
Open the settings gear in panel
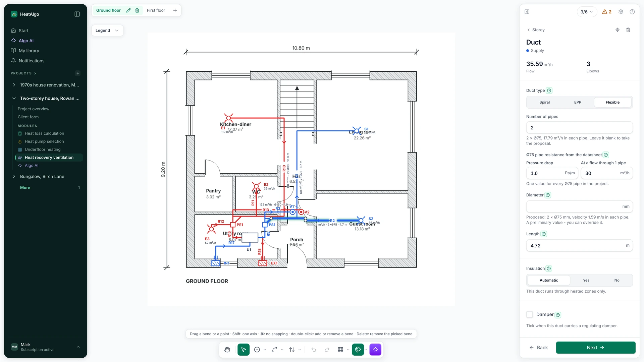pos(621,12)
